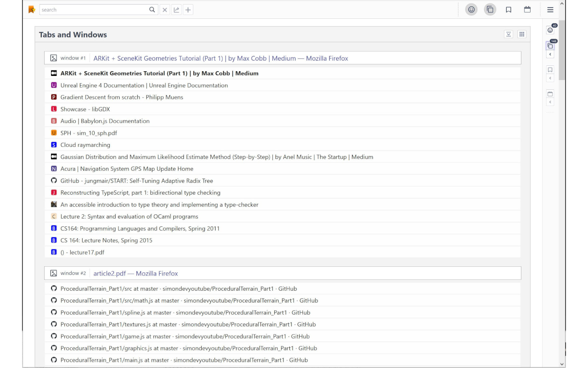Image resolution: width=588 pixels, height=368 pixels.
Task: Open the Gradient Descent from scratch tab
Action: (x=122, y=97)
